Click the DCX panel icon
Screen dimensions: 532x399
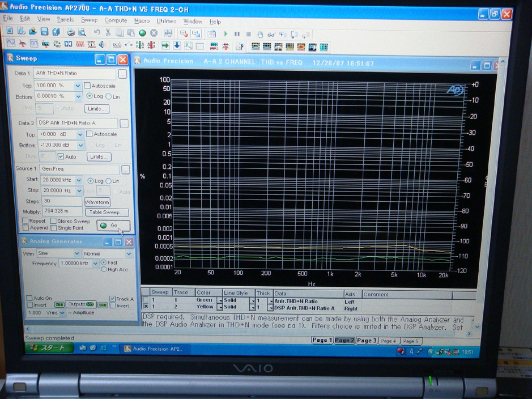(117, 45)
